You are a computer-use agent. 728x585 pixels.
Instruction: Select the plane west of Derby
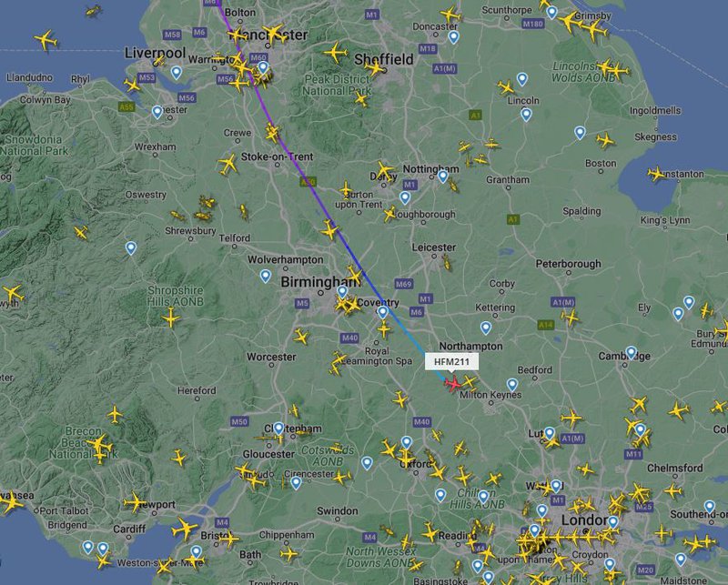[346, 190]
